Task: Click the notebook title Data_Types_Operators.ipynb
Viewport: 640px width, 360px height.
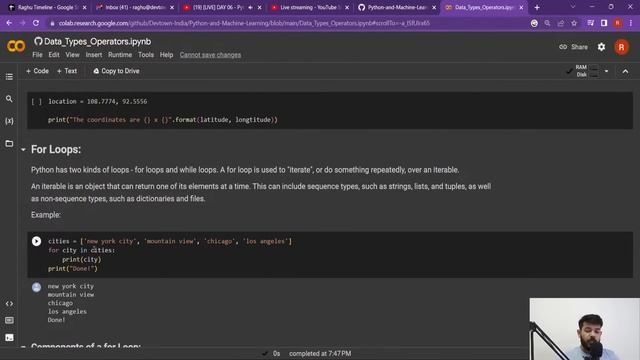Action: coord(98,41)
